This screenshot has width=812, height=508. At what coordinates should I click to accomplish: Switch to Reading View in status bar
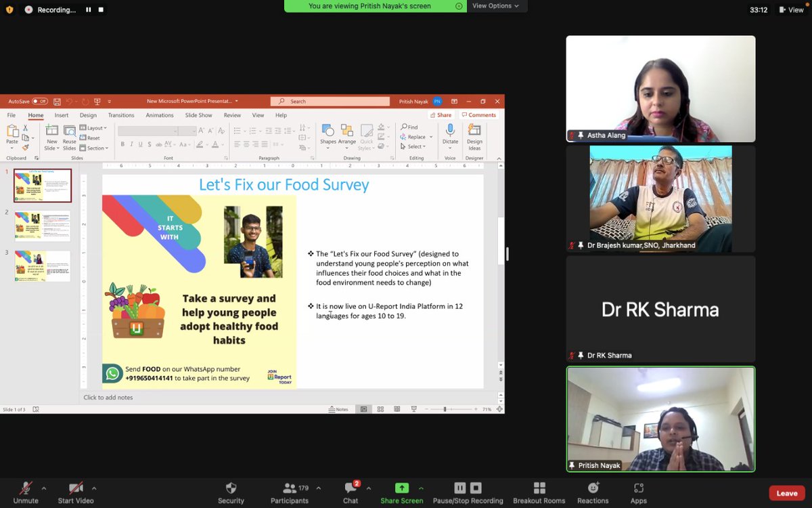(x=397, y=409)
